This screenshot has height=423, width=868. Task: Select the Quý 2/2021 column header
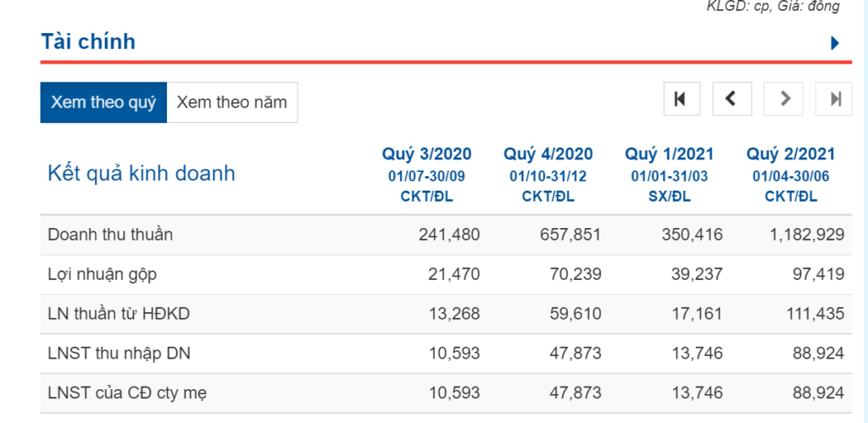tap(790, 154)
